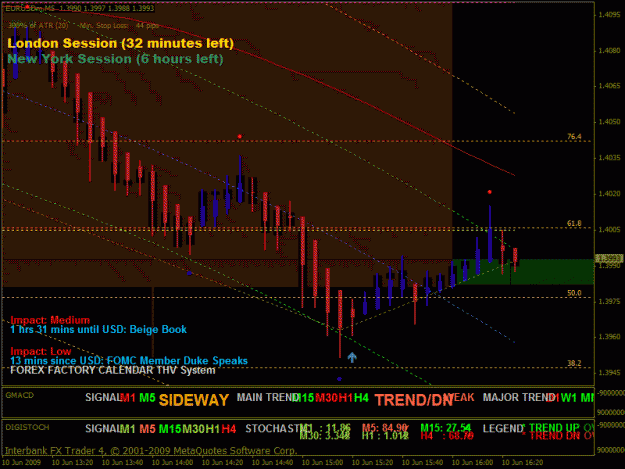The width and height of the screenshot is (625, 469).
Task: Click the 'DIGISTOCH' indicator label
Action: [27, 427]
